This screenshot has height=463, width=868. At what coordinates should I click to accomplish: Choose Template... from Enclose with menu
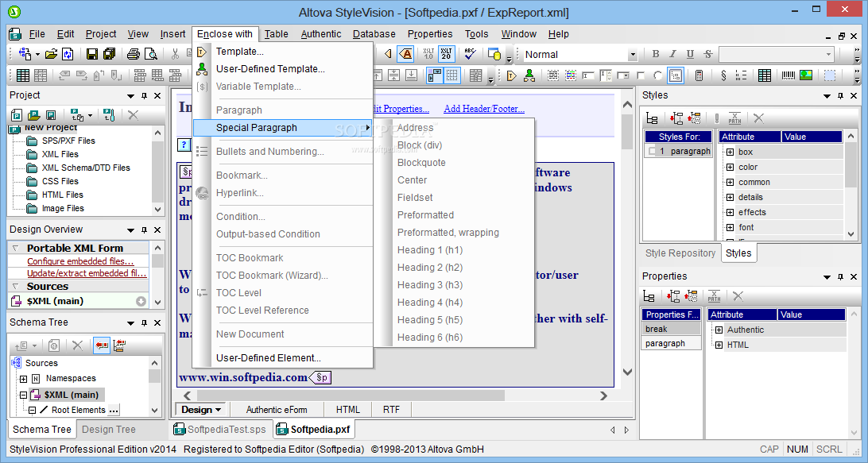pos(240,52)
